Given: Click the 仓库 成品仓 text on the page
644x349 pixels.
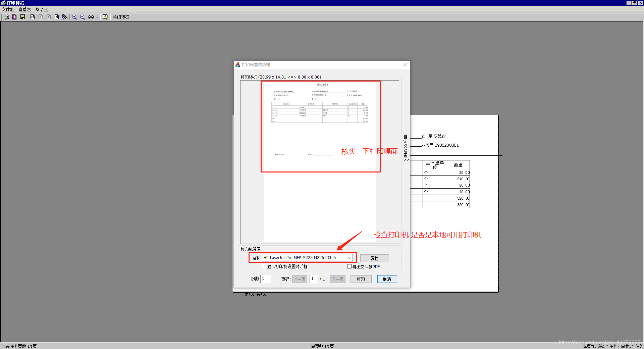Looking at the screenshot, I should (x=433, y=136).
